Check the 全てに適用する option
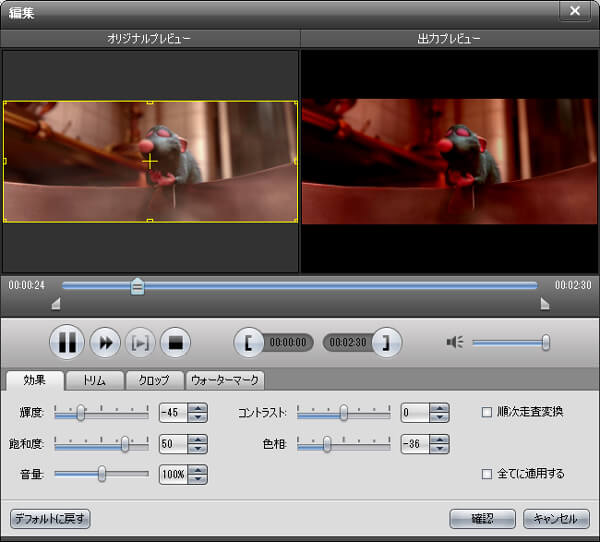The image size is (600, 542). pos(487,474)
